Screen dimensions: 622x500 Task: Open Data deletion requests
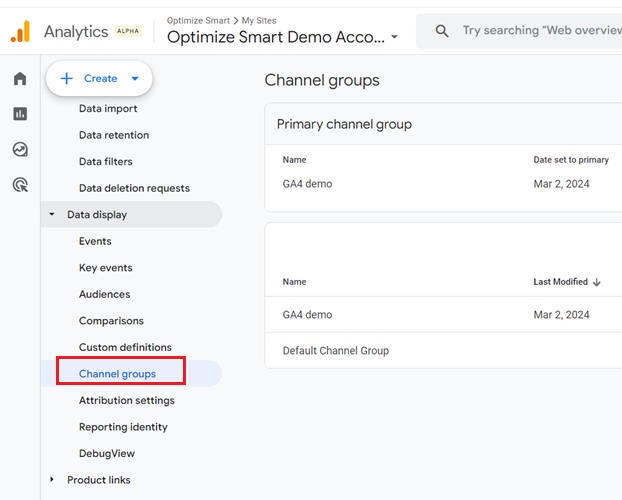click(x=134, y=188)
